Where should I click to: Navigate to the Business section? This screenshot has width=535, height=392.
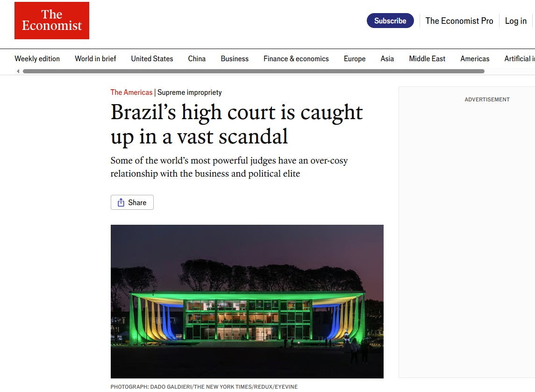point(235,58)
